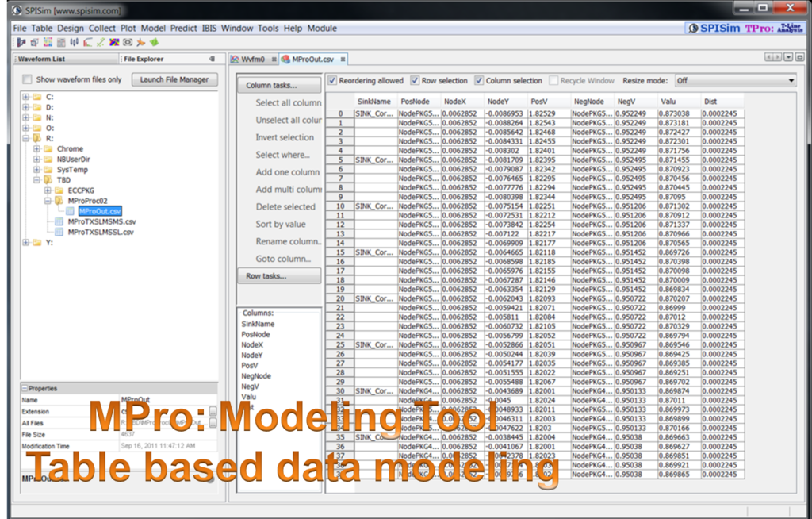Image resolution: width=812 pixels, height=519 pixels.
Task: Open the IBIS menu
Action: pos(209,28)
